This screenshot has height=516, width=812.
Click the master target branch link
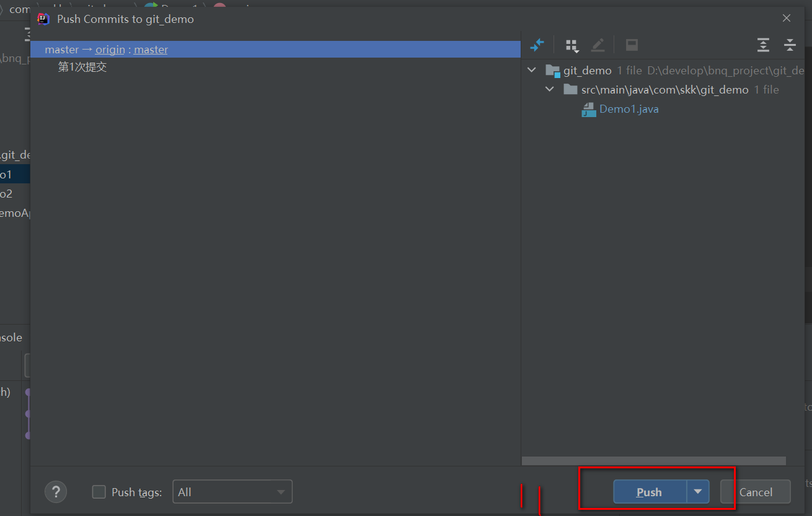[151, 50]
